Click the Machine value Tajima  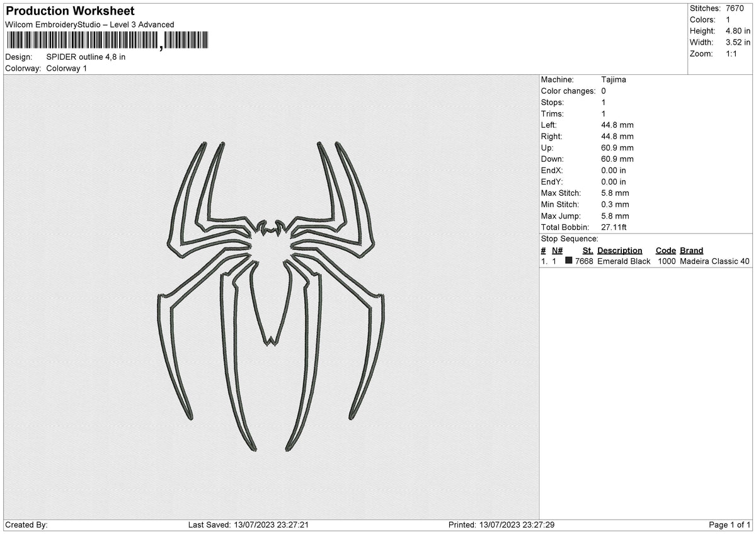coord(614,80)
